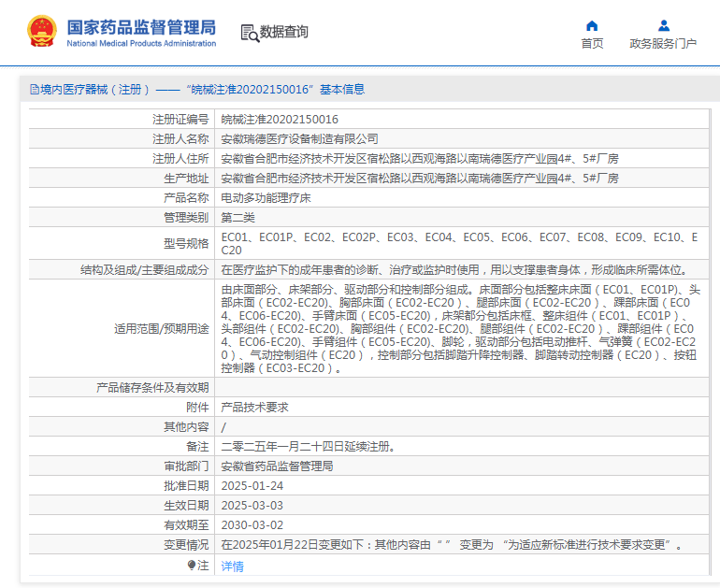Click the 备注 value 二零二五年一月二十四日延续注册
The width and height of the screenshot is (720, 588).
(309, 447)
